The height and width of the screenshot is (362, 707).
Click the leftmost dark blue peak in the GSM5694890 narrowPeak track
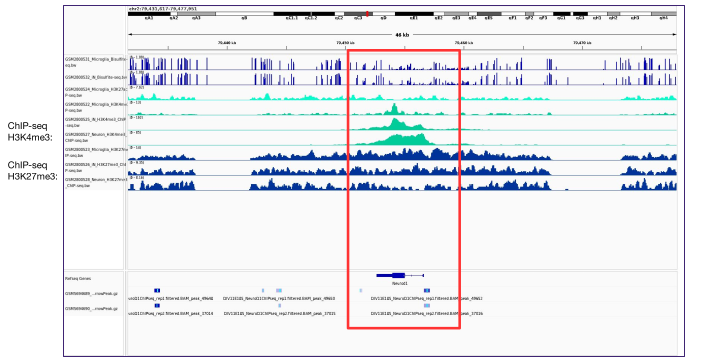point(157,306)
